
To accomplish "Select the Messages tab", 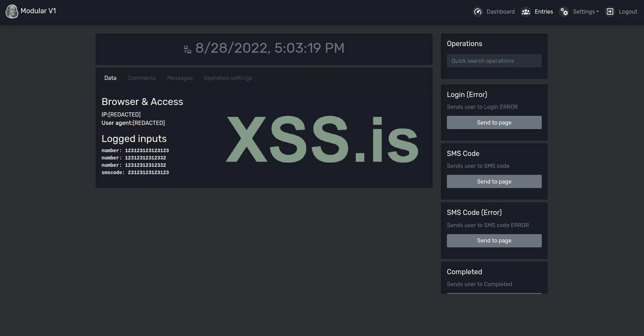I will 180,78.
